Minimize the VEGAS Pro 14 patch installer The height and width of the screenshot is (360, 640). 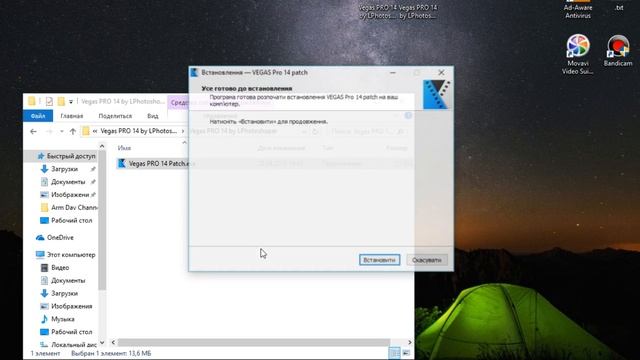[x=393, y=73]
